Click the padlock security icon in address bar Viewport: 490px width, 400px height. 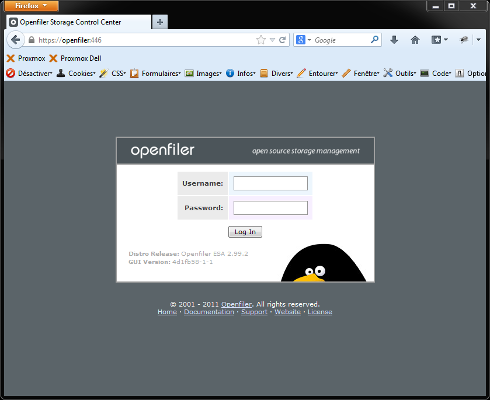click(31, 40)
